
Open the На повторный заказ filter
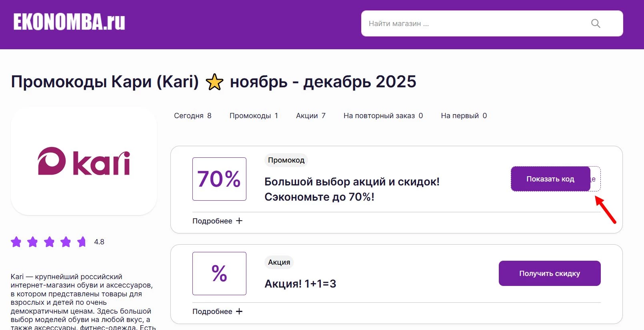(x=383, y=115)
